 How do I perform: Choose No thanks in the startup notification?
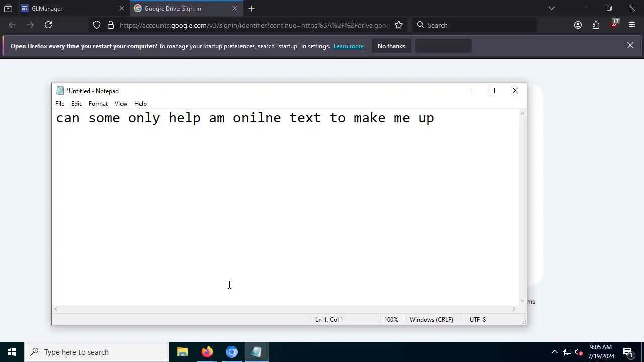(x=391, y=46)
